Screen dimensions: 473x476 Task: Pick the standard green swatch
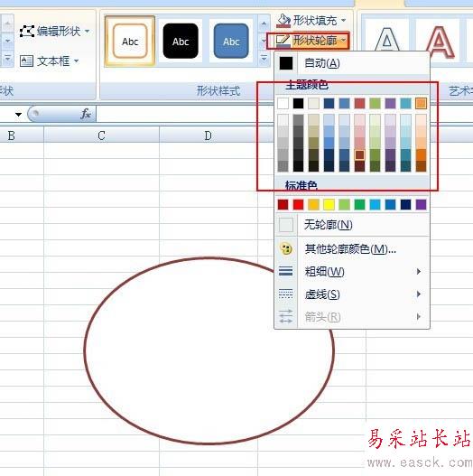[x=359, y=205]
